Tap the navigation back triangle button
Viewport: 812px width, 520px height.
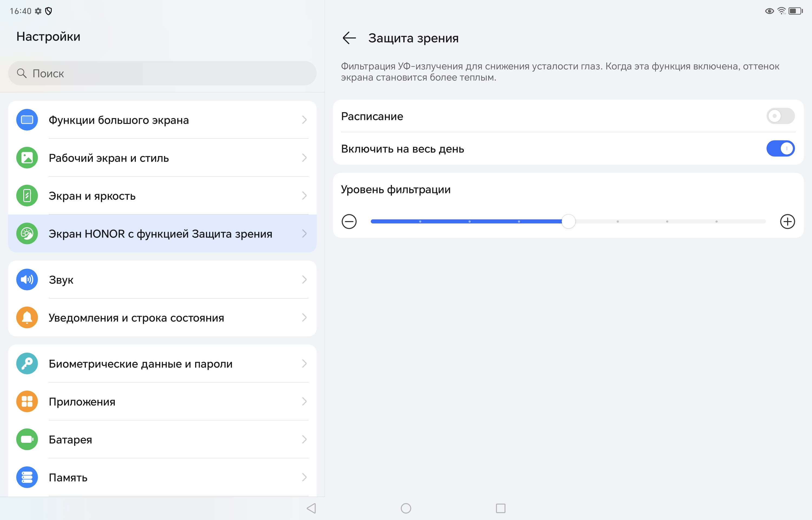coord(311,508)
